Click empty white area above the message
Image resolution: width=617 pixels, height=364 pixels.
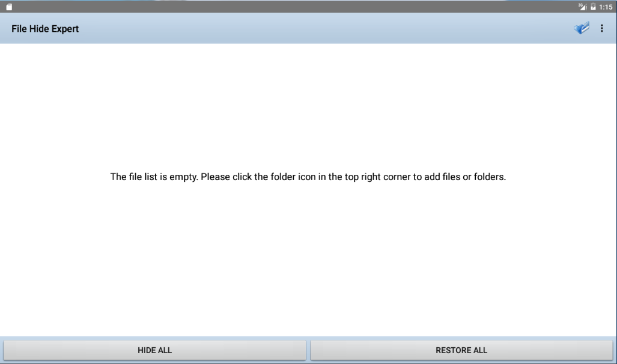308,106
